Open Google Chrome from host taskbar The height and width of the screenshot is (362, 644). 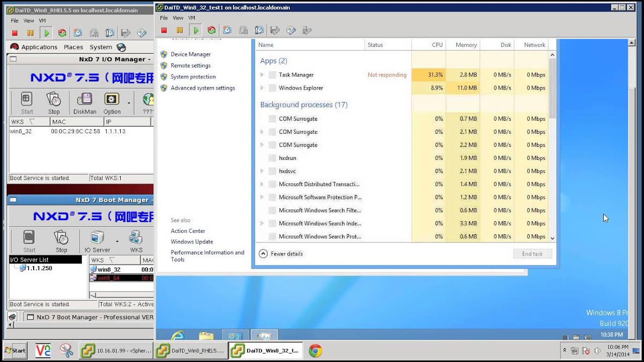(315, 350)
